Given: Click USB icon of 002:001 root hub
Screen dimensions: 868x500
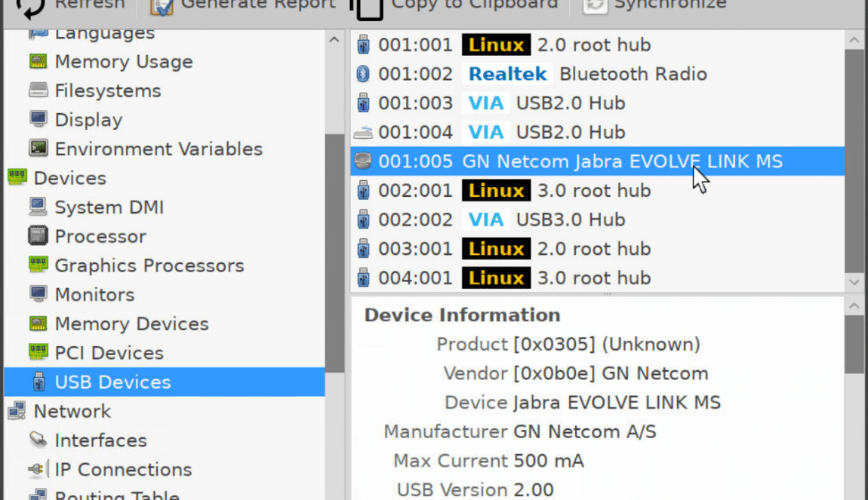Looking at the screenshot, I should [363, 190].
